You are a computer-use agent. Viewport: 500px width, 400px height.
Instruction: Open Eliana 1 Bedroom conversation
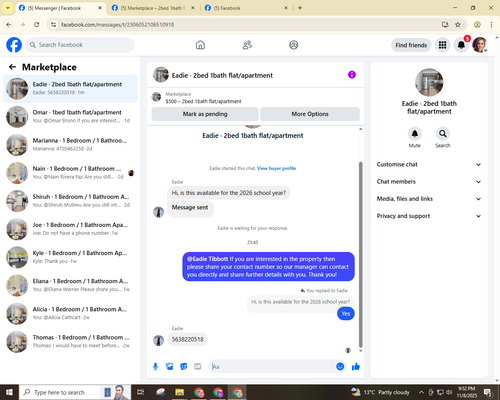70,285
